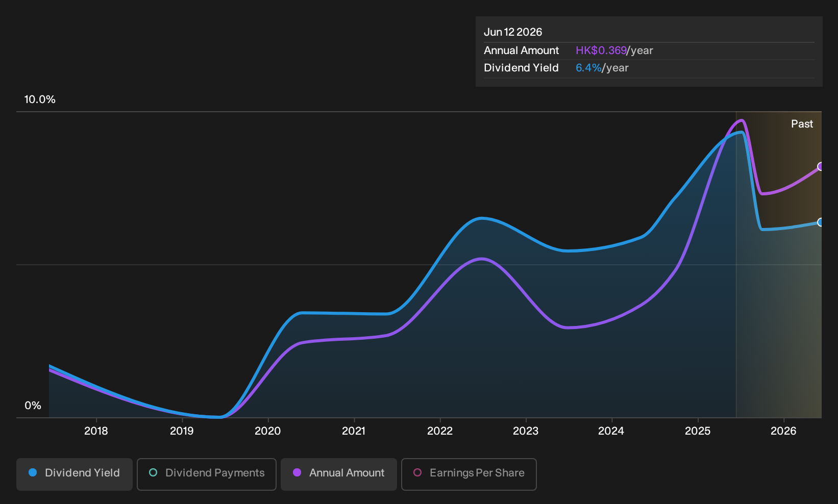The width and height of the screenshot is (838, 504).
Task: Click the 6.4% dividend yield value
Action: pyautogui.click(x=588, y=68)
